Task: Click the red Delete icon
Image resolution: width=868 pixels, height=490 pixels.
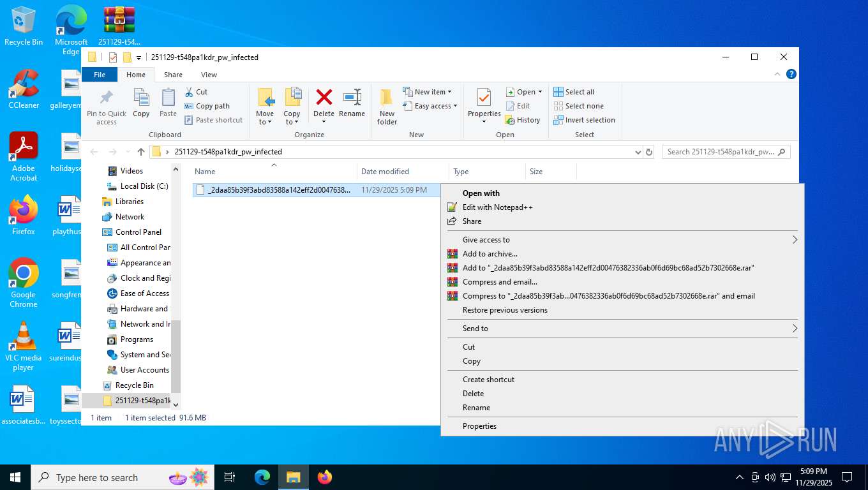Action: [x=324, y=98]
